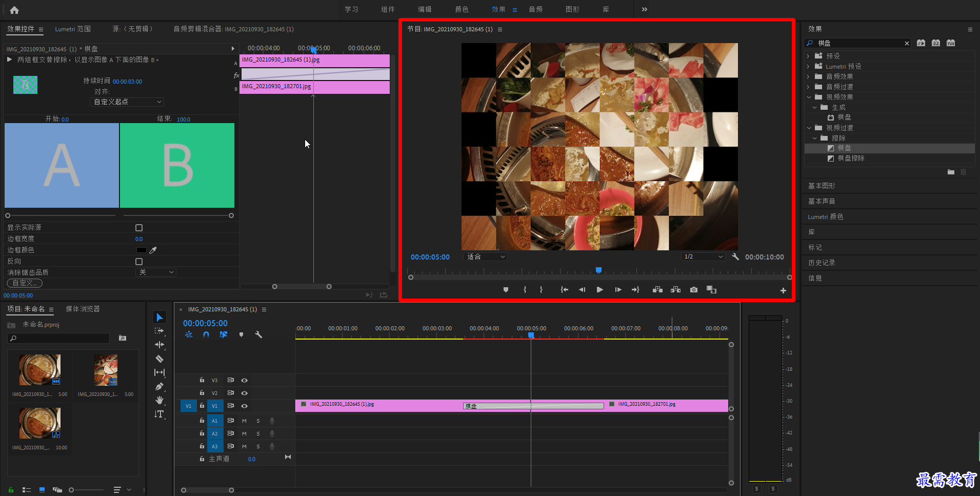Click the 32-bit color effects filter icon
980x496 pixels.
pos(936,43)
